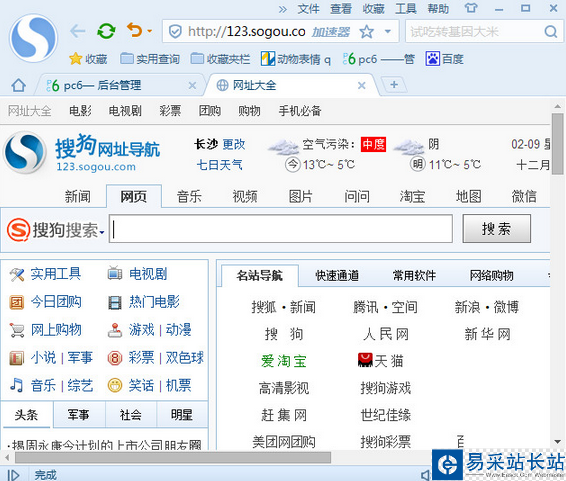Click the 加速器 accelerator label
This screenshot has height=481, width=566.
coord(331,32)
